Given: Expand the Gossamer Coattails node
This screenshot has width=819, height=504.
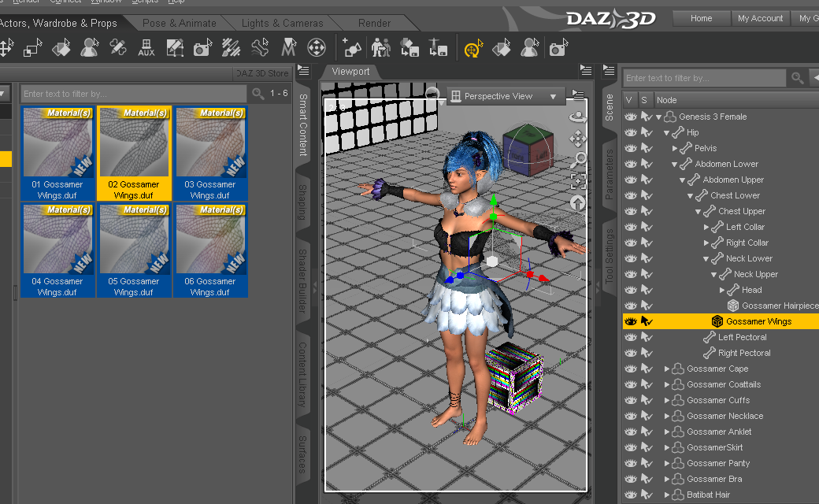Looking at the screenshot, I should 667,384.
